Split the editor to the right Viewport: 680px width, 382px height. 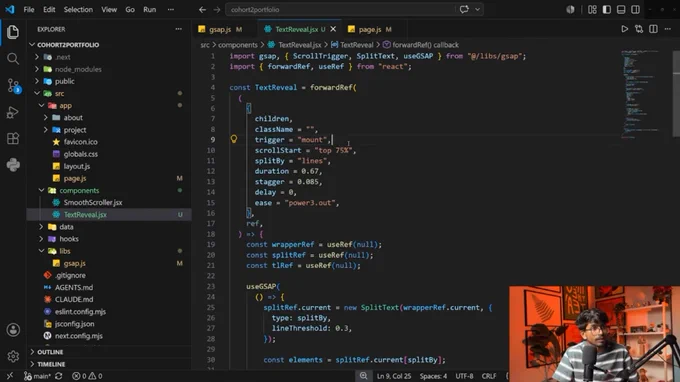[x=653, y=29]
